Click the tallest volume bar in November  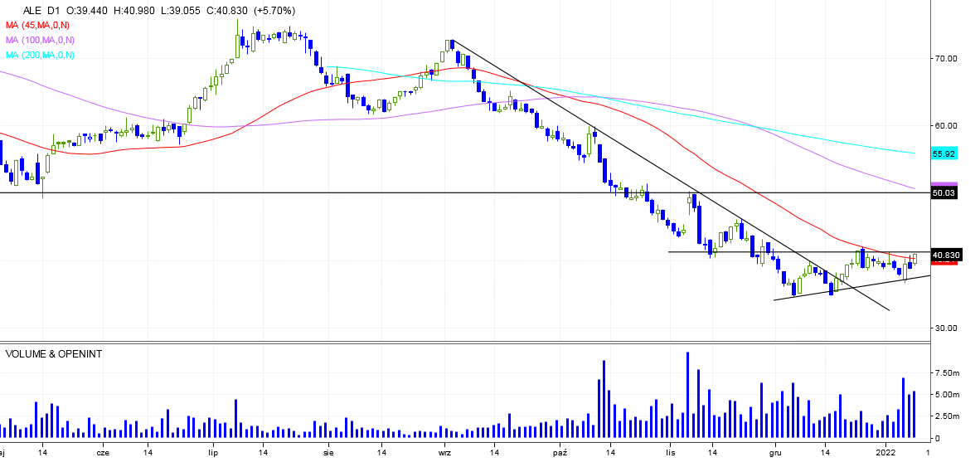coord(687,395)
